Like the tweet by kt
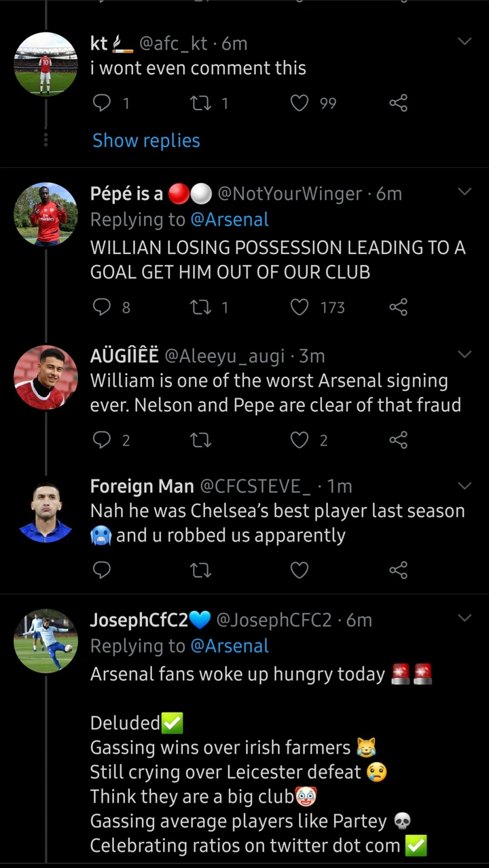Viewport: 489px width, 868px height. [x=300, y=103]
